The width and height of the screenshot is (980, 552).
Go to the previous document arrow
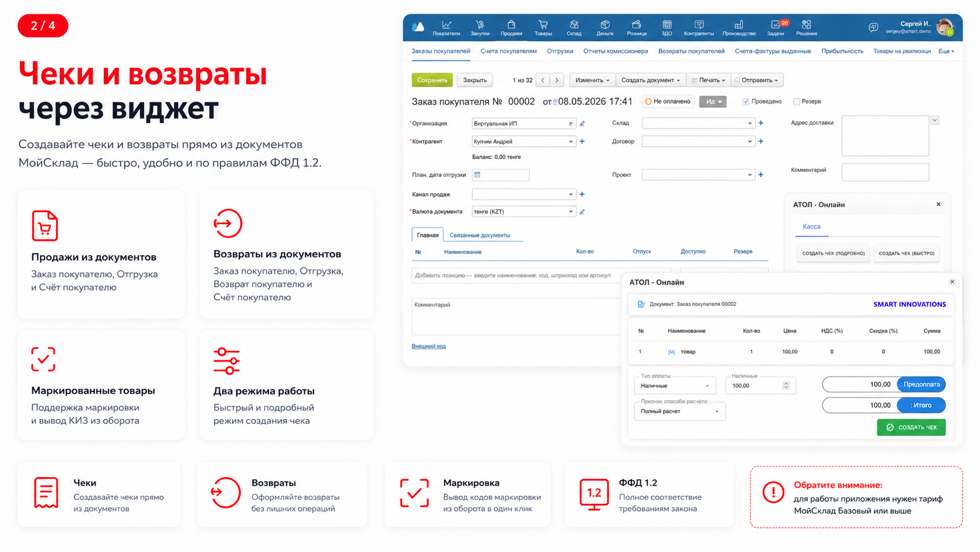[543, 80]
